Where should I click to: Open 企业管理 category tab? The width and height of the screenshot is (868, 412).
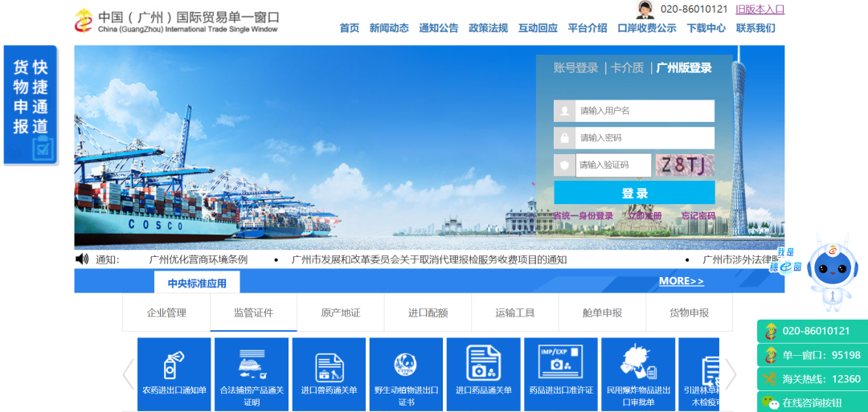(x=166, y=312)
